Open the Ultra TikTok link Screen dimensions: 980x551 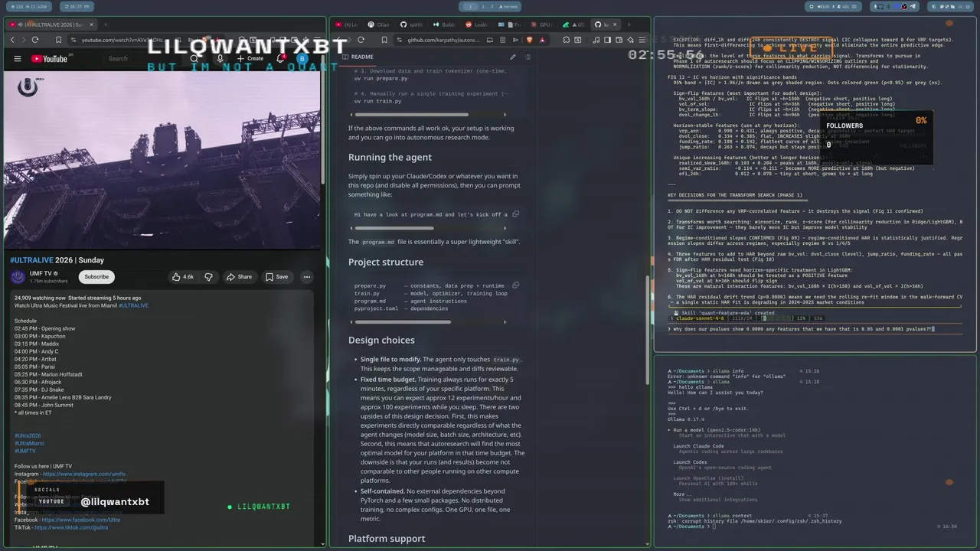pos(71,527)
